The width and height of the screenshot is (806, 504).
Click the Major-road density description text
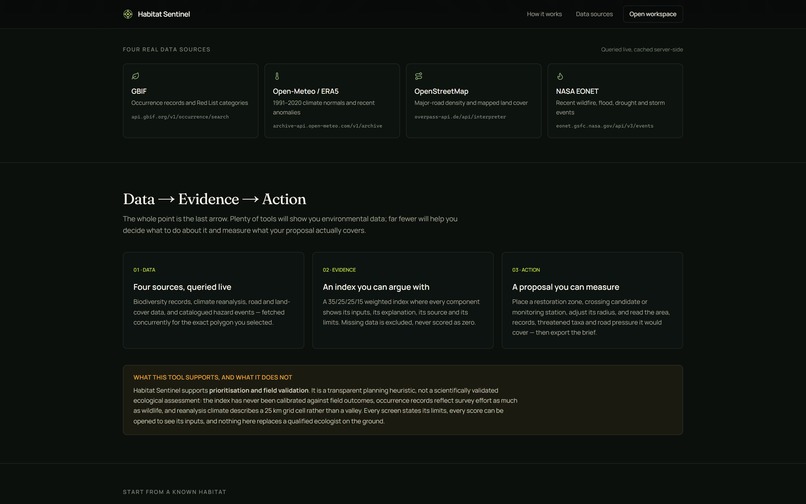click(x=471, y=103)
